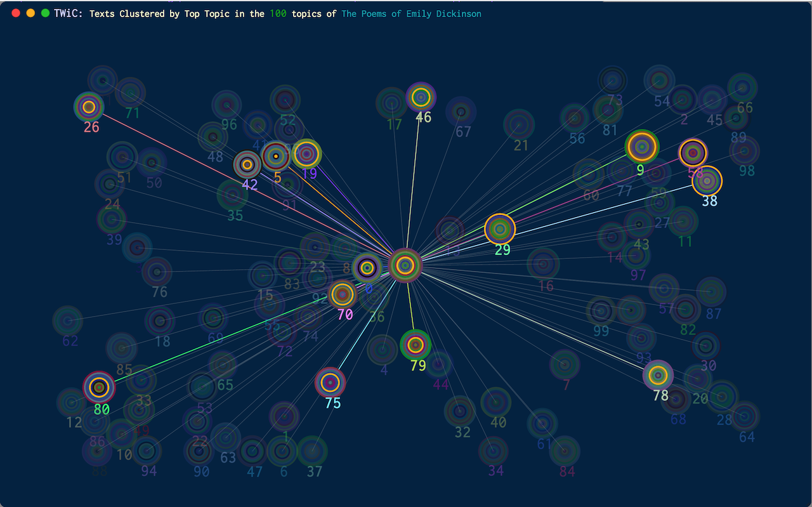Select topic cluster node 70
Screen dimensions: 812x507
click(x=343, y=294)
